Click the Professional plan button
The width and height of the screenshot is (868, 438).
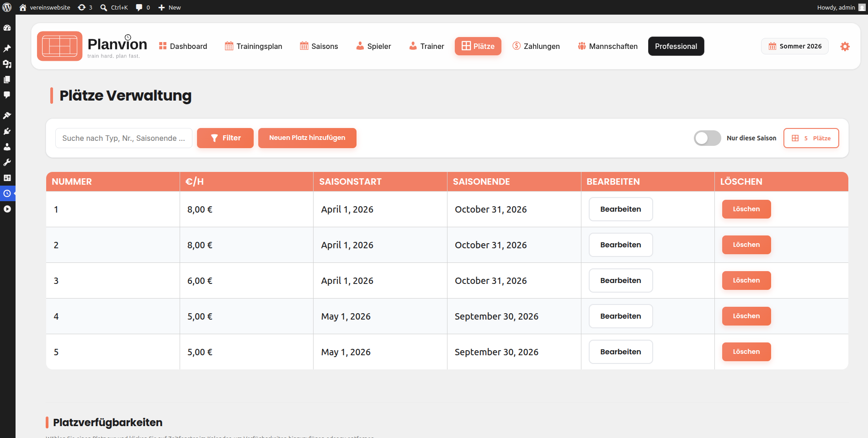point(676,46)
